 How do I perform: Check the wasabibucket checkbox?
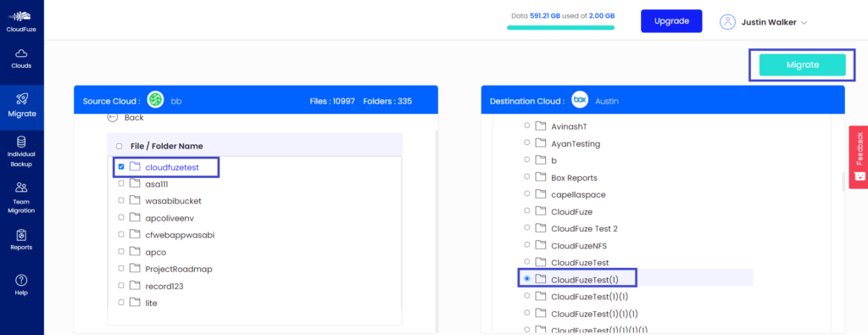tap(121, 200)
